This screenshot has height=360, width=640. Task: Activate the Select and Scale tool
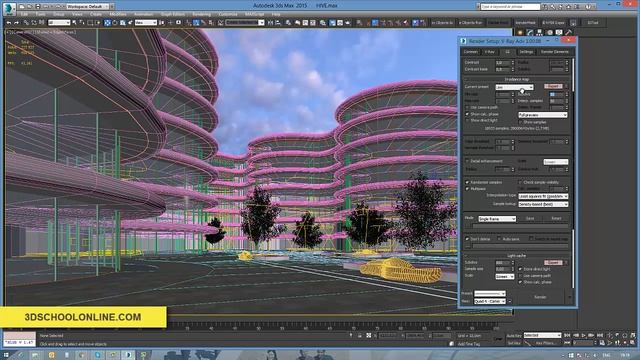pyautogui.click(x=122, y=22)
